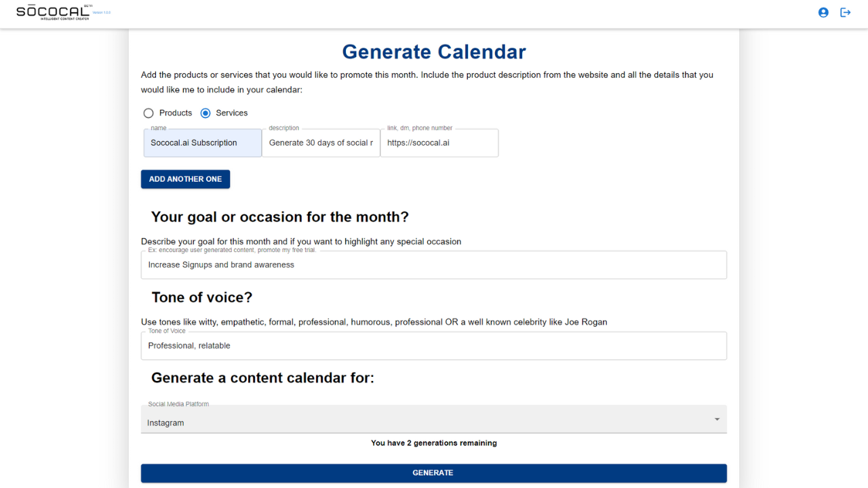
Task: Click 'Generate a content calendar for' heading
Action: (262, 378)
